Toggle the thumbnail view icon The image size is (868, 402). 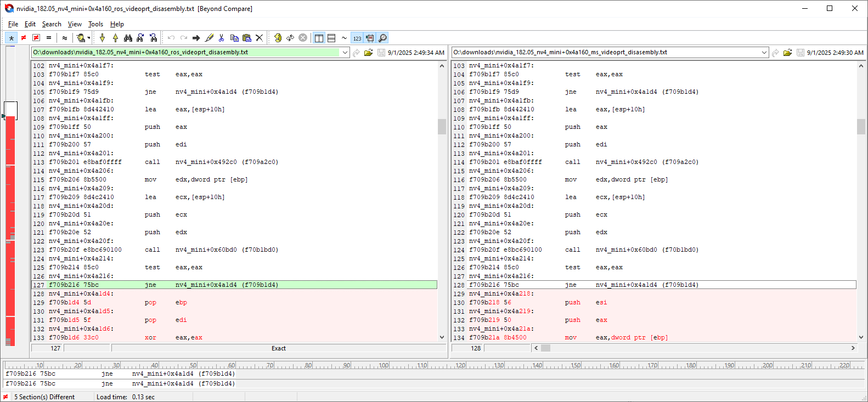click(x=370, y=38)
